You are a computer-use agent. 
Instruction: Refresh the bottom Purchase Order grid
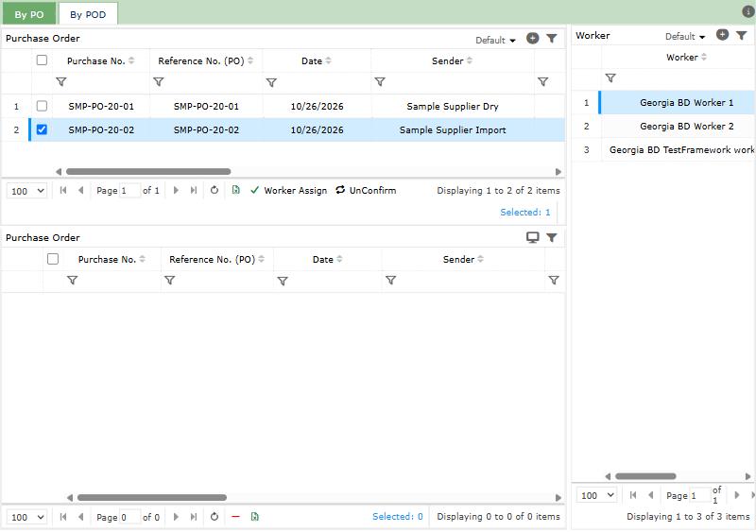215,517
